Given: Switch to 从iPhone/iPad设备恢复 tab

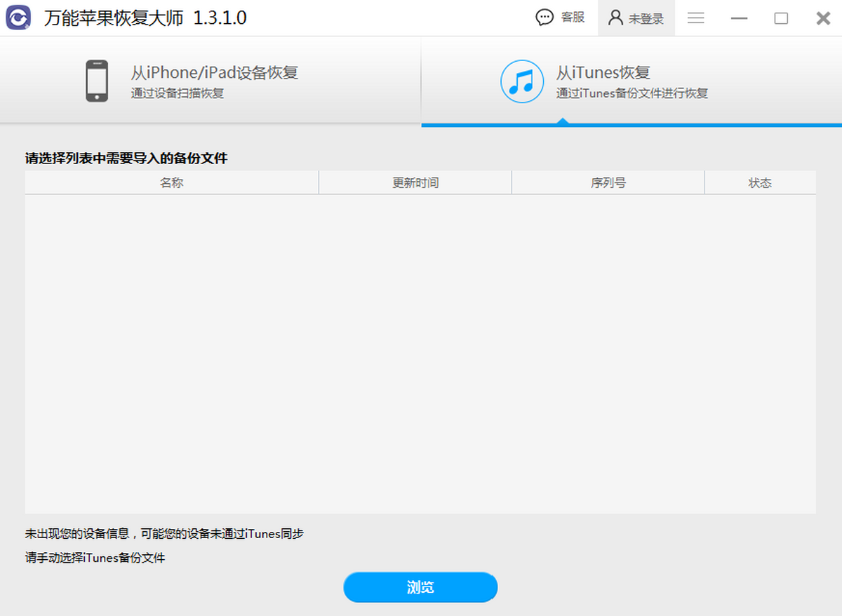Looking at the screenshot, I should [x=210, y=81].
